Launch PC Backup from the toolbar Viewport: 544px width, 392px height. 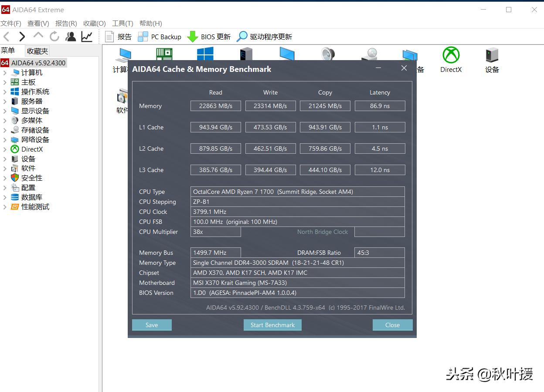pos(160,37)
